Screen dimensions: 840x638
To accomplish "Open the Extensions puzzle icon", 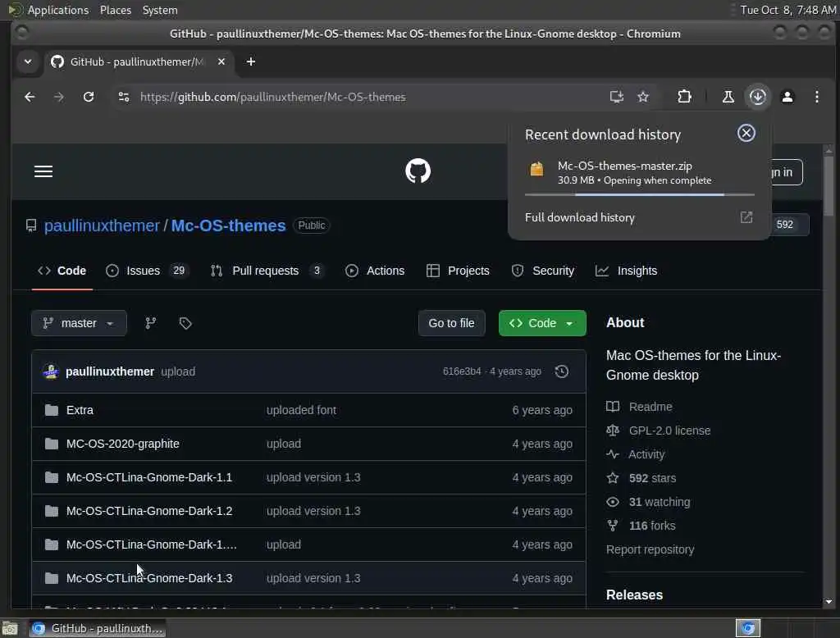I will coord(684,97).
